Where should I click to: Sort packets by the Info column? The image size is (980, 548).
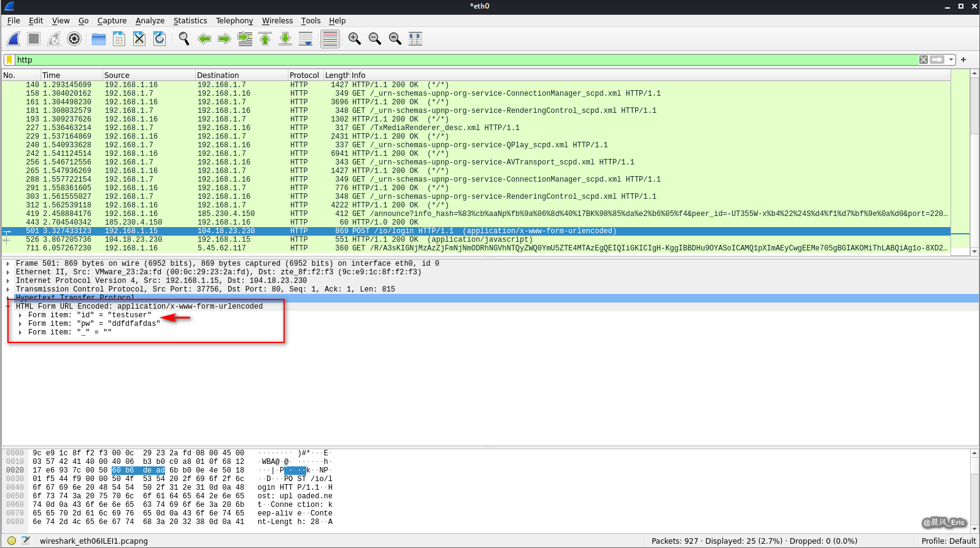coord(650,75)
